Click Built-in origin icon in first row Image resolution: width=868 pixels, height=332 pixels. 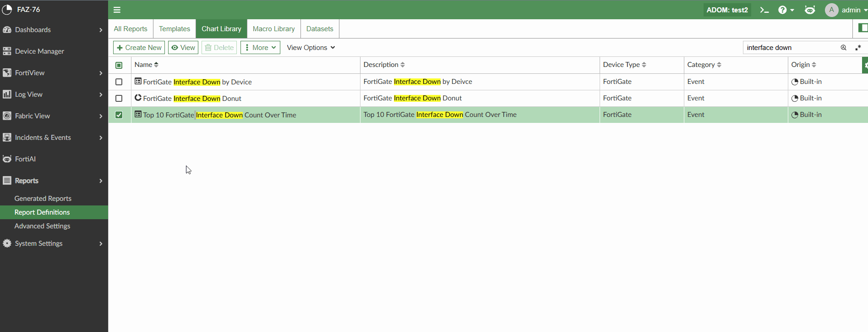795,82
